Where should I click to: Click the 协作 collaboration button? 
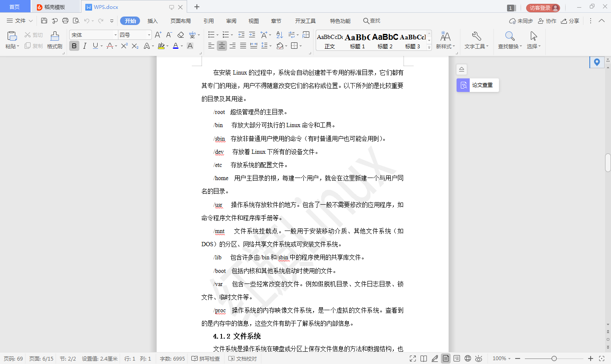click(x=547, y=21)
